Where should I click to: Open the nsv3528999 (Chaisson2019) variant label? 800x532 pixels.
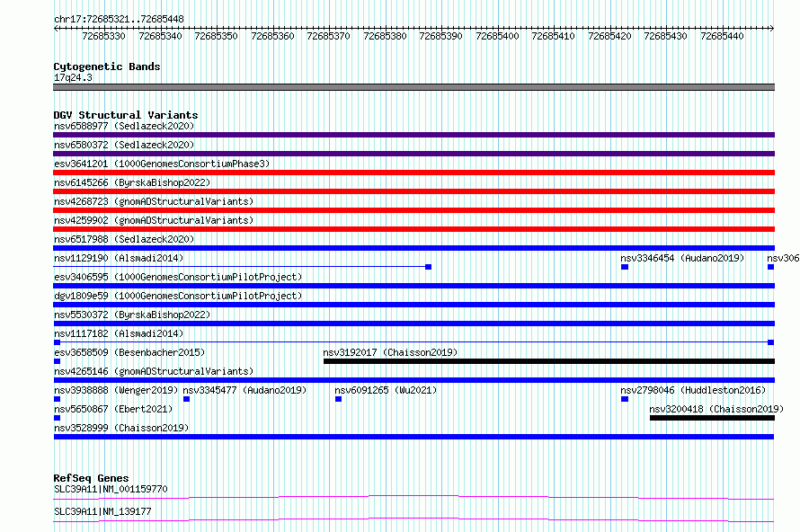tap(121, 428)
